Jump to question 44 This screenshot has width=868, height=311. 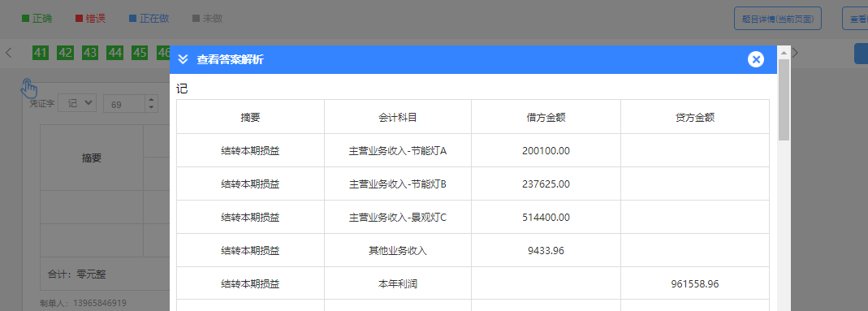click(115, 53)
